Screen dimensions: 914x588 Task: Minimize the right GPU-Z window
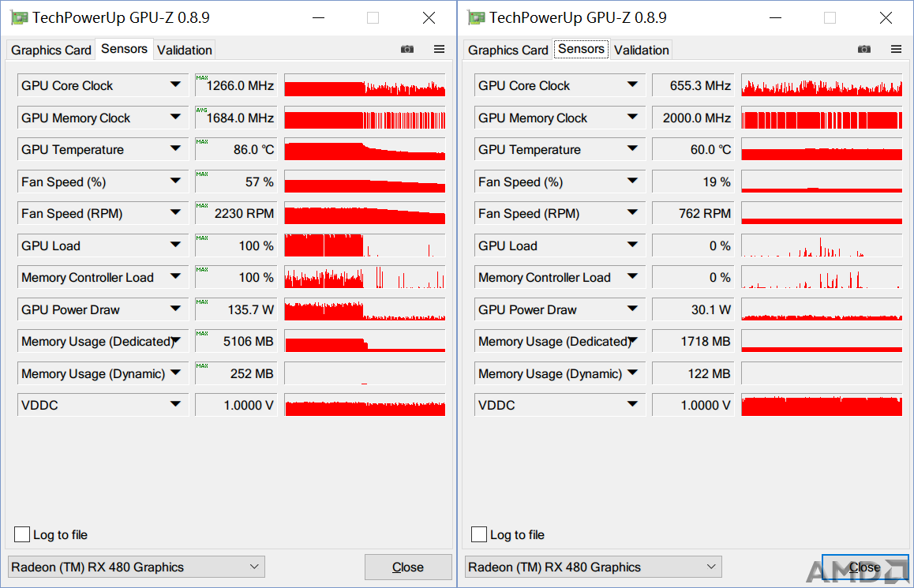(x=775, y=18)
